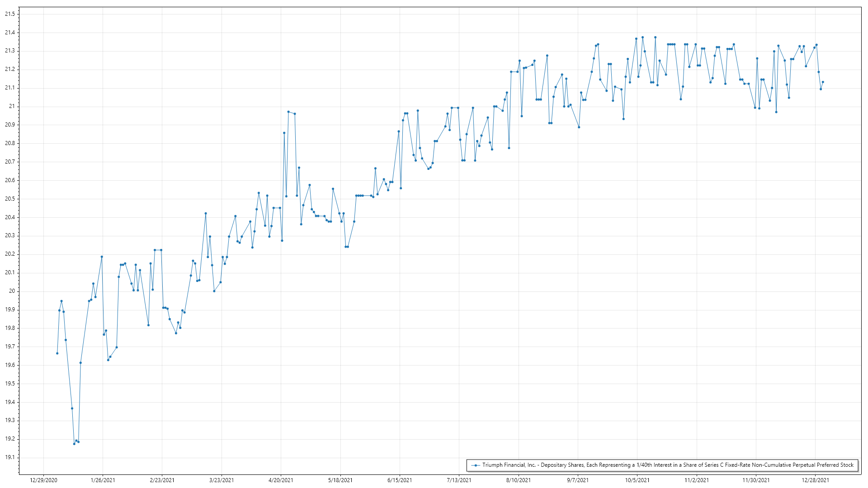Screen dimensions: 868x488
Task: Click the 9/7/2021 x-axis date label
Action: (578, 480)
